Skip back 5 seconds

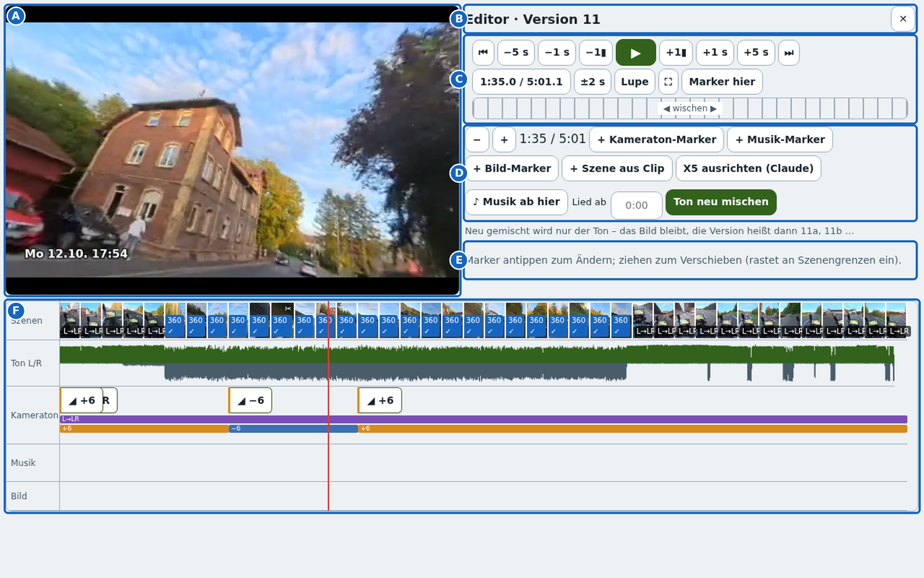(x=516, y=53)
